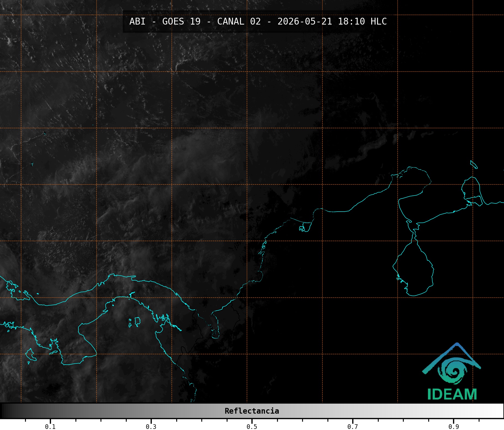Click the date 2026-05-21 in title
This screenshot has height=430, width=504.
click(305, 21)
